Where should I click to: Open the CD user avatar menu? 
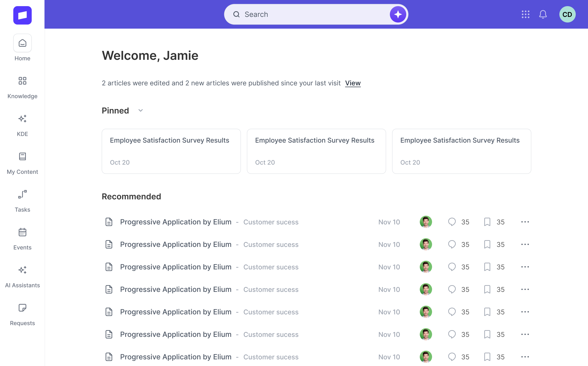click(567, 14)
